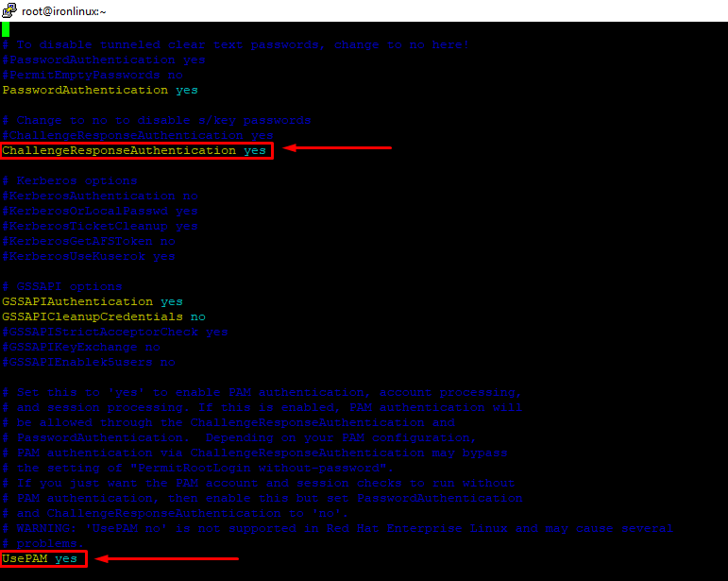Click the #PermitEmptyPasswords no line

point(93,75)
